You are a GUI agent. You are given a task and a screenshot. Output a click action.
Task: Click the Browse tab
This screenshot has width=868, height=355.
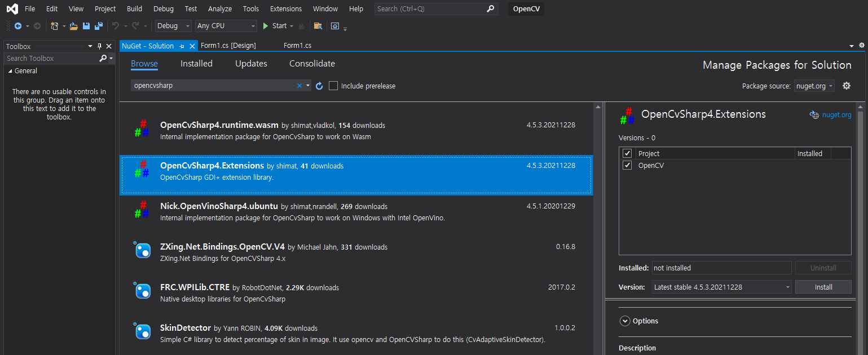coord(144,64)
